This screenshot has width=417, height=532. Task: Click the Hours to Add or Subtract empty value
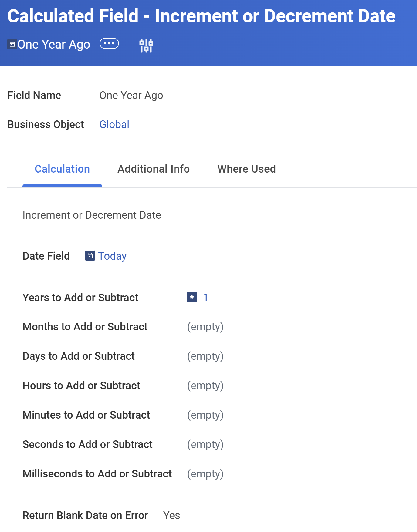(x=205, y=386)
